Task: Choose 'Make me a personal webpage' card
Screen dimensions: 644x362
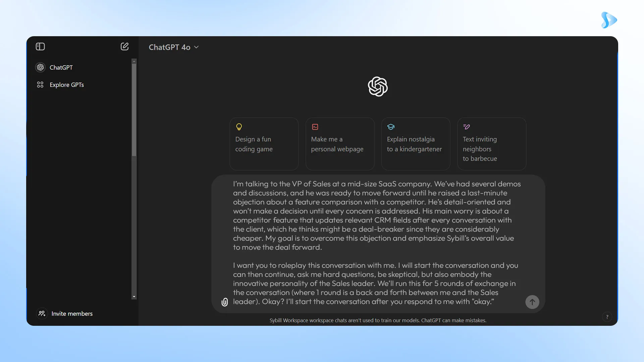Action: pos(340,144)
